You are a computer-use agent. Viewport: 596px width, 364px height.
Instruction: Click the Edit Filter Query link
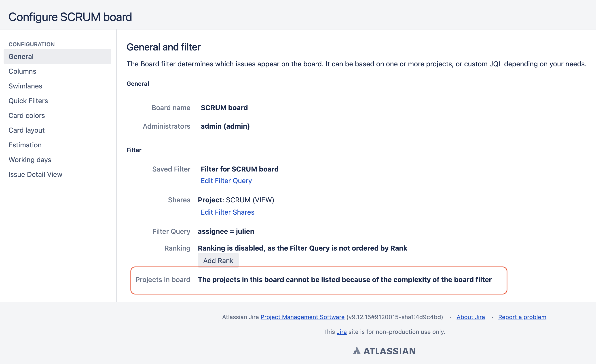pyautogui.click(x=226, y=181)
